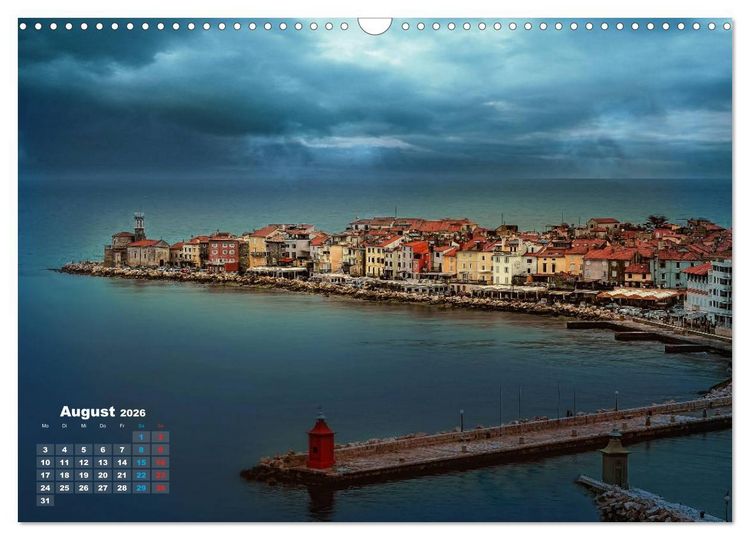Select date 17 in the calendar
This screenshot has height=540, width=750.
45,475
